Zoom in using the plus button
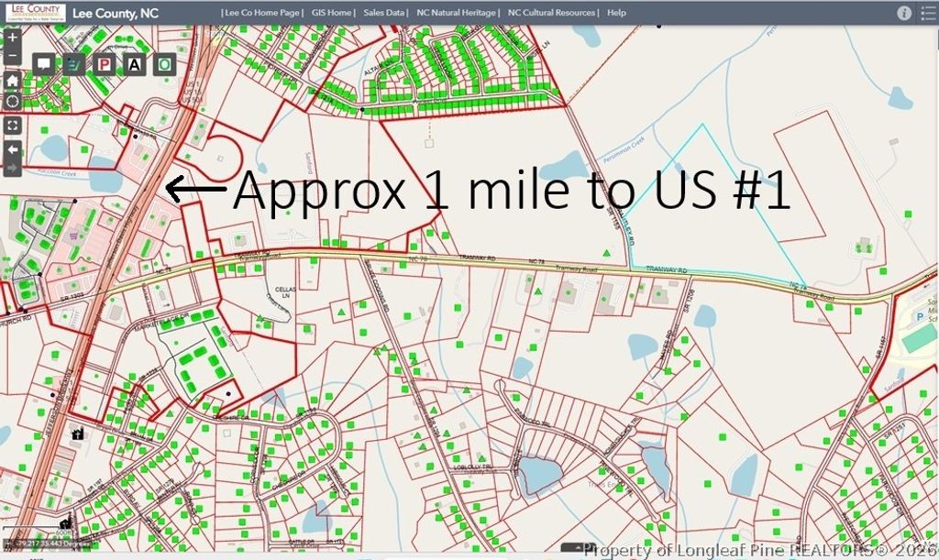Viewport: 939px width, 560px height. (x=13, y=38)
